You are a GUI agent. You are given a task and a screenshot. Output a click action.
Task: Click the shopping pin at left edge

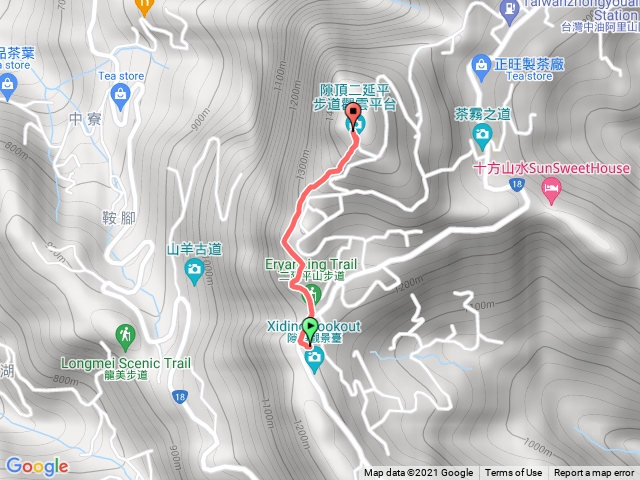8,87
